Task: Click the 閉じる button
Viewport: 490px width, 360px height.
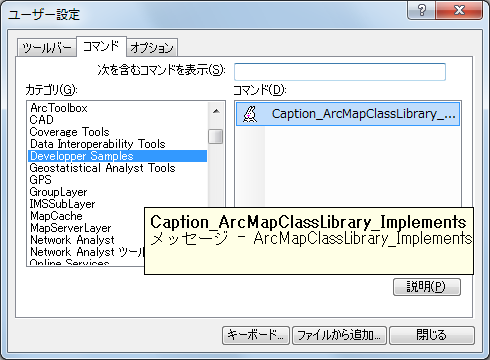Action: (432, 335)
